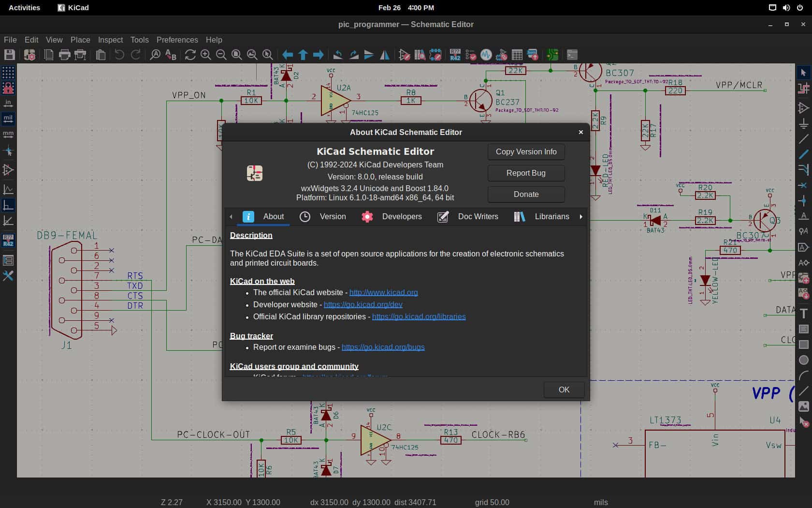Screen dimensions: 812x508
Task: Open the Inspect menu
Action: (x=110, y=40)
